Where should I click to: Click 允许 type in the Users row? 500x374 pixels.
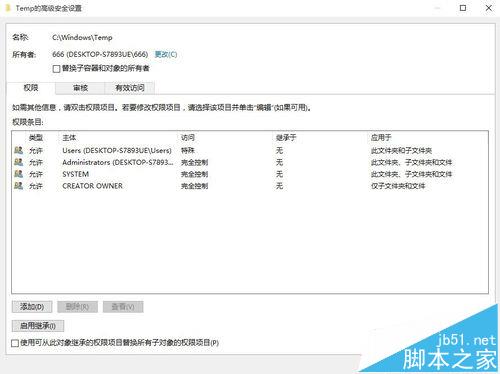tap(36, 150)
